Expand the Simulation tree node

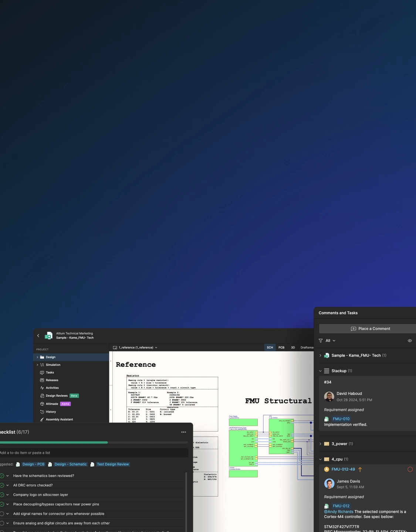pyautogui.click(x=37, y=365)
